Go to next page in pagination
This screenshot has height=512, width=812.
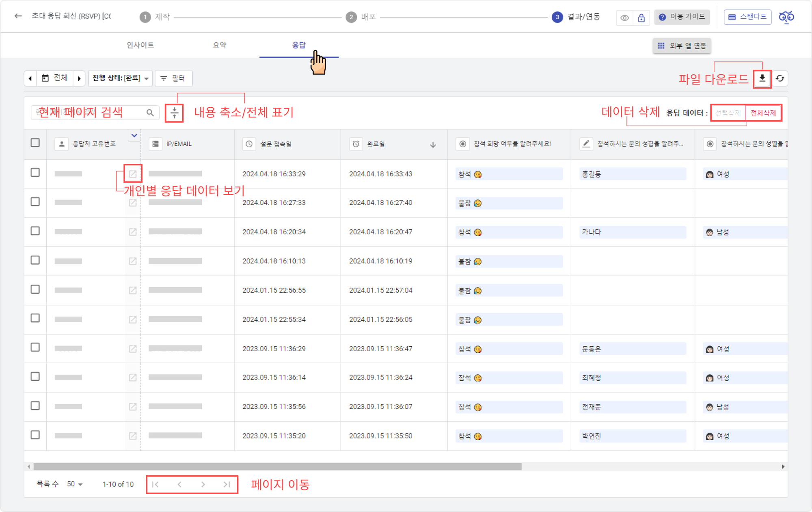203,484
